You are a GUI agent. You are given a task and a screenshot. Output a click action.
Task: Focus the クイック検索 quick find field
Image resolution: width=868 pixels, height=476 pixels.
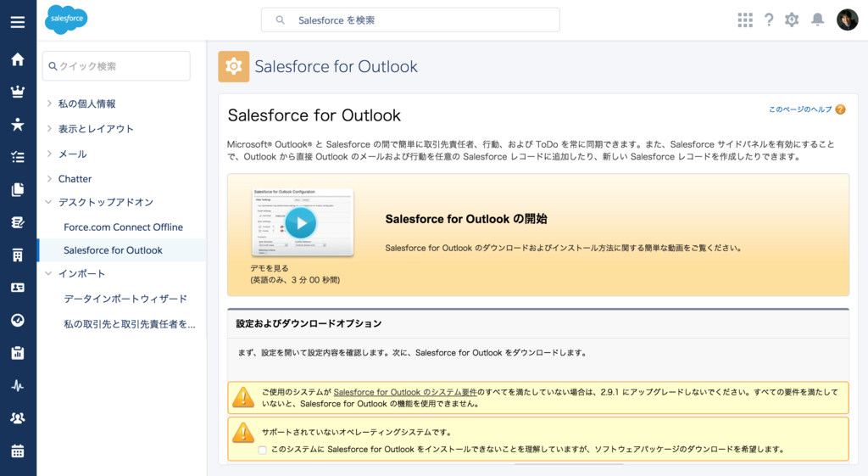(x=116, y=66)
